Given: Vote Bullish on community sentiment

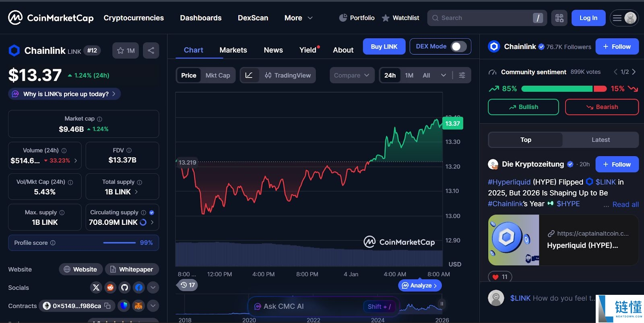Looking at the screenshot, I should click(x=523, y=107).
